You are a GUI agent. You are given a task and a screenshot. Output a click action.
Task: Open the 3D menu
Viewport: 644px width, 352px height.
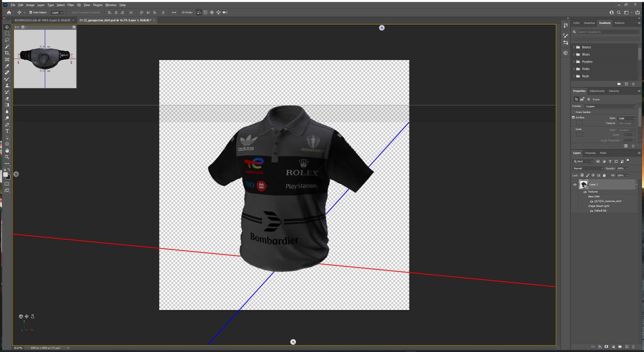point(79,5)
